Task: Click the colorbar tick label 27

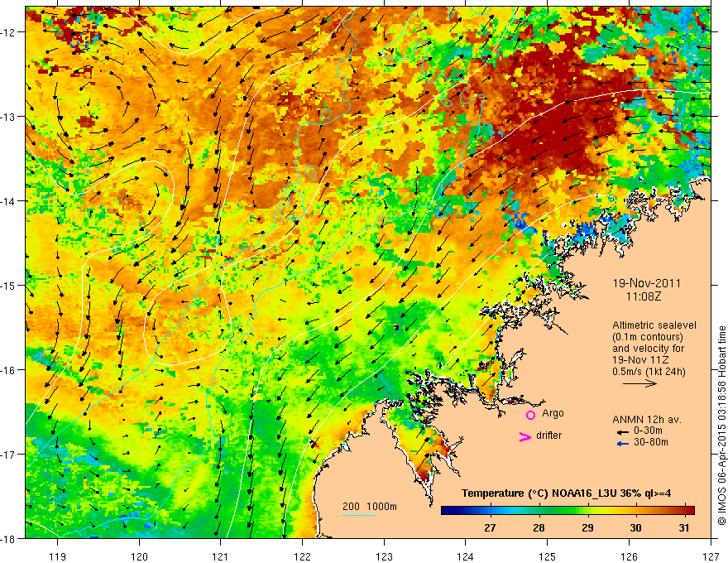Action: [490, 527]
